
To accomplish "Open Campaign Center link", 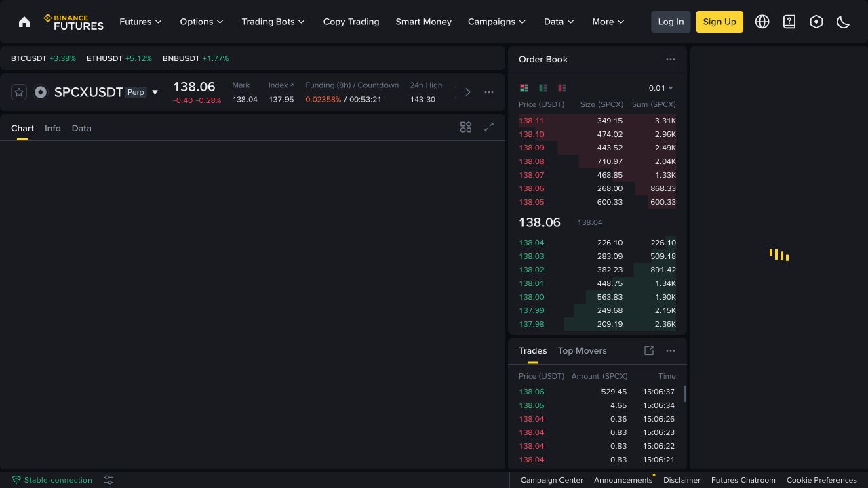I will click(552, 480).
